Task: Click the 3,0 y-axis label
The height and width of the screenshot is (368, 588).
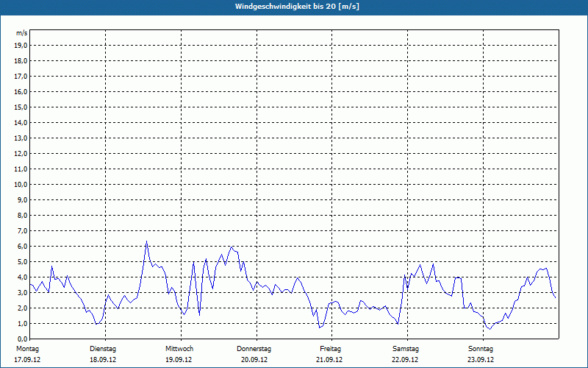Action: 21,292
